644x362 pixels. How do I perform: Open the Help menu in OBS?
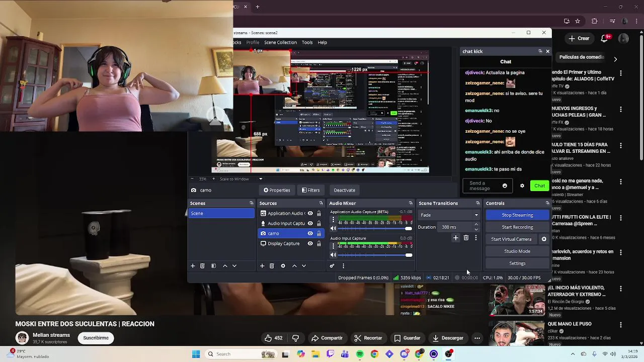[322, 42]
